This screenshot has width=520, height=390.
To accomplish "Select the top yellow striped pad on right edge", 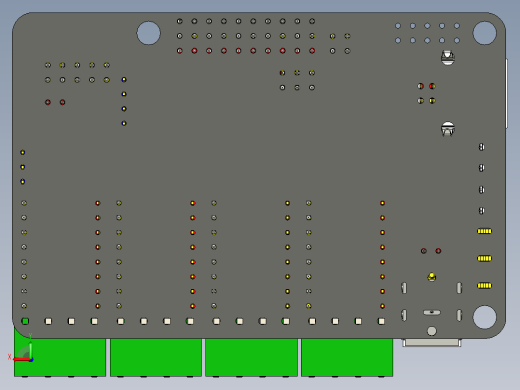I will (485, 231).
